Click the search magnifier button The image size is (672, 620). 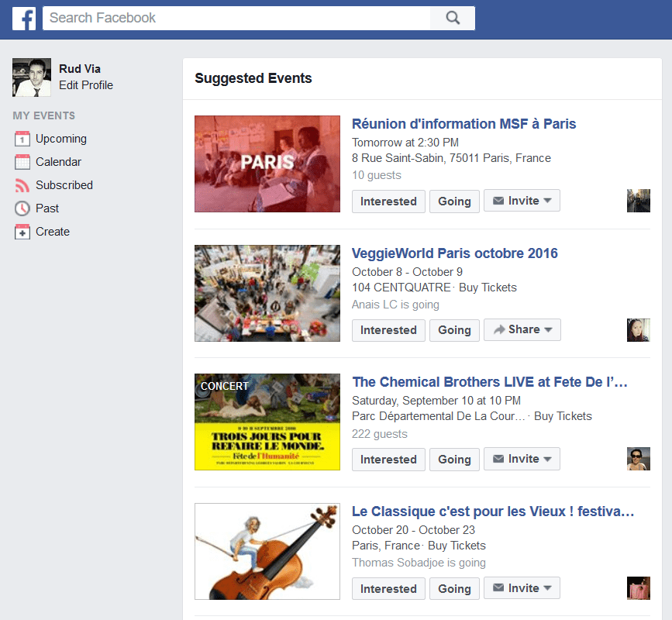453,18
